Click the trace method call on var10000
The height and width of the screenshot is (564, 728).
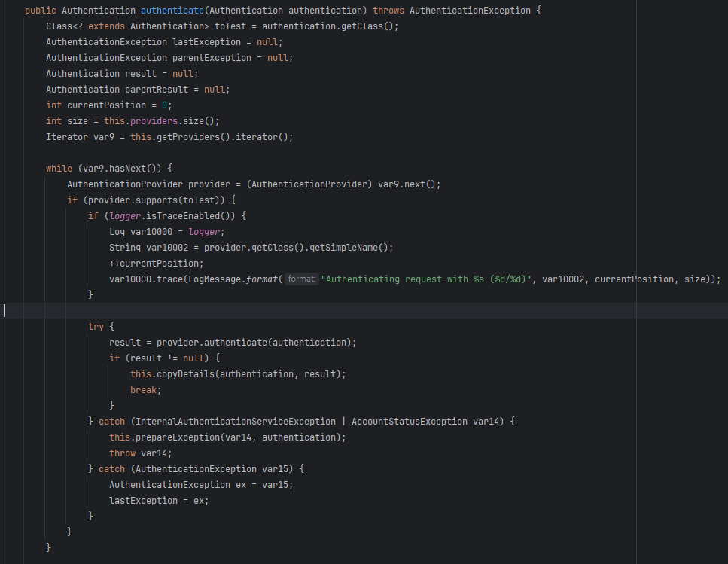(169, 279)
